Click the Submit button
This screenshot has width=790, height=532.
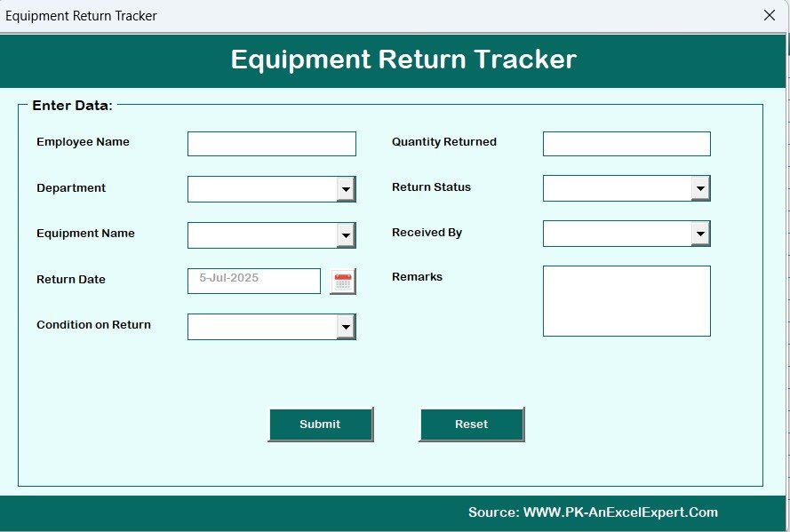click(x=321, y=425)
